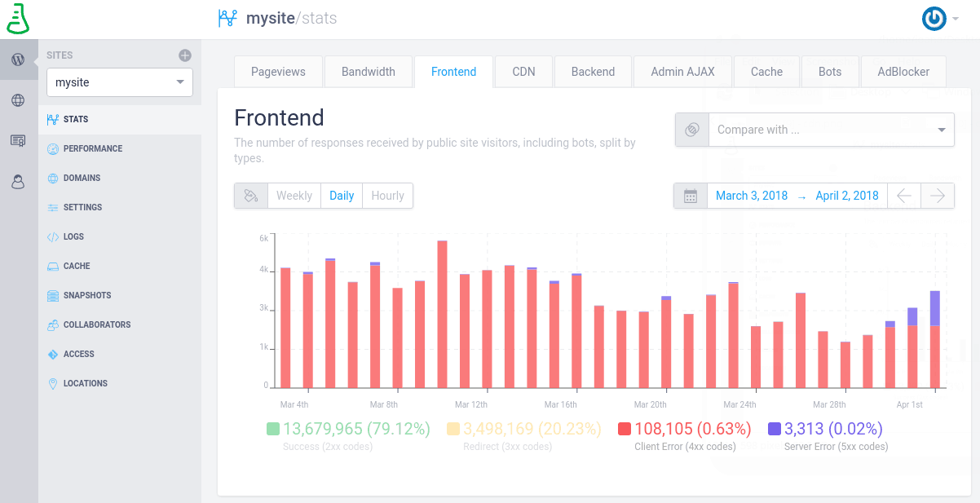
Task: Open the mysite site selector dropdown
Action: coord(120,82)
